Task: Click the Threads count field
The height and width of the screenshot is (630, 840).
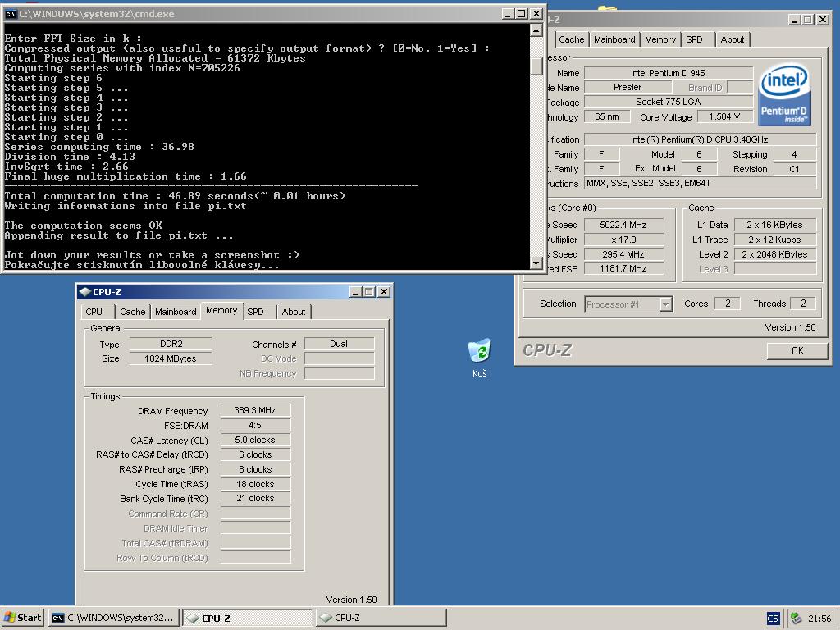Action: [x=803, y=304]
